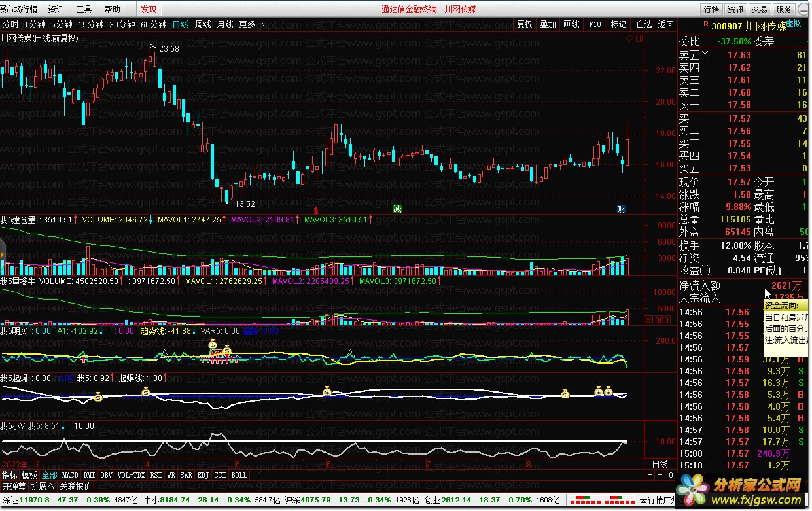Click the minus zoom button under the chart
This screenshot has width=812, height=511.
[660, 475]
